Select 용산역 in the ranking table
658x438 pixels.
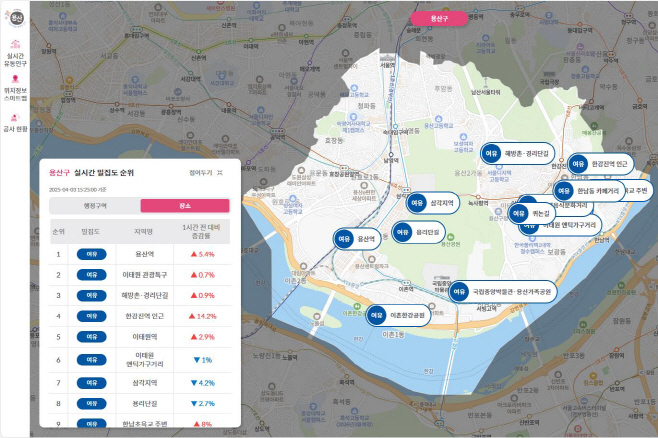144,254
